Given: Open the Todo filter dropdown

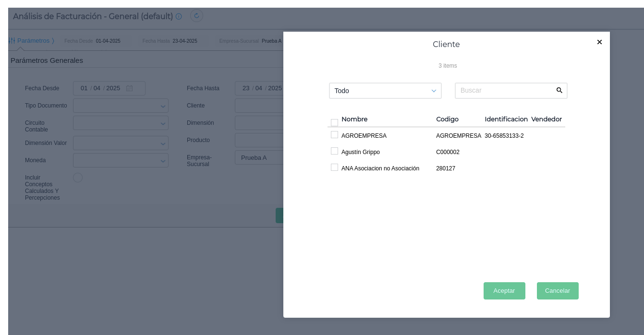Looking at the screenshot, I should click(385, 91).
